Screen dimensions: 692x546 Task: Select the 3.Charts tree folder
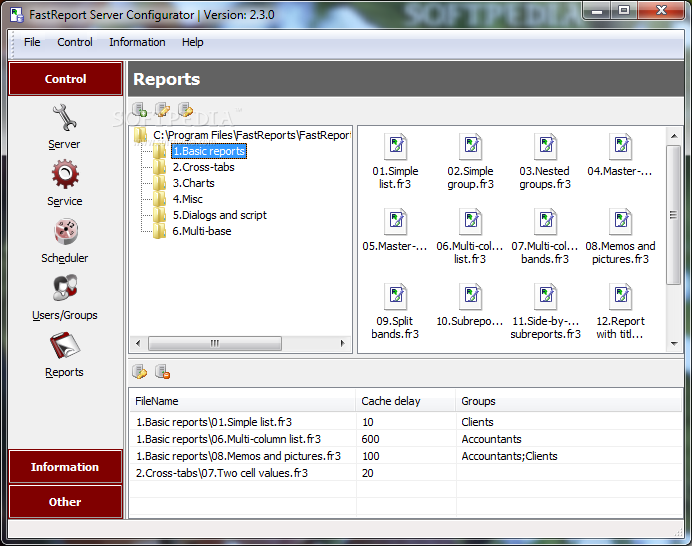pos(193,183)
